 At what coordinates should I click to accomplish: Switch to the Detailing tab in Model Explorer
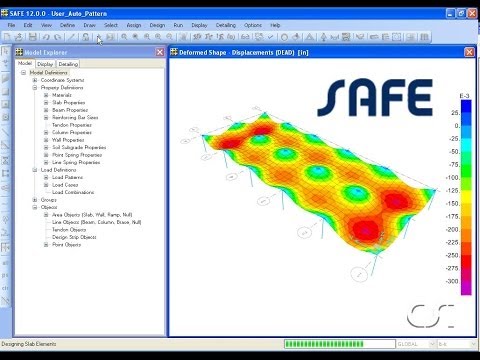(68, 64)
